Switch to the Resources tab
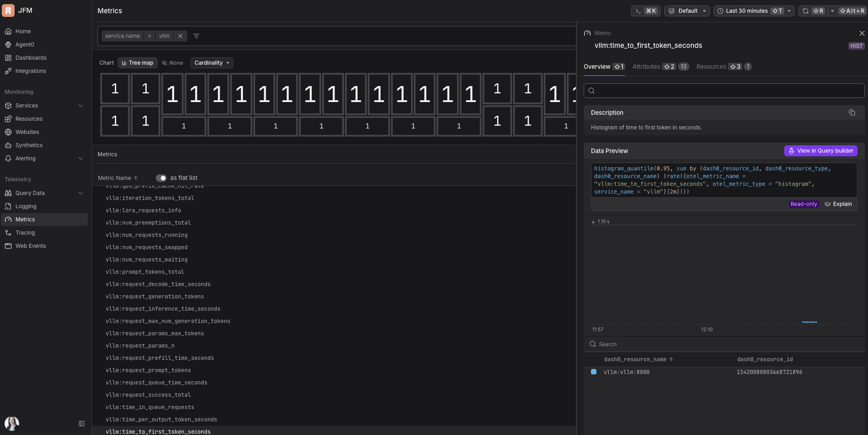Viewport: 868px width, 435px height. (724, 67)
